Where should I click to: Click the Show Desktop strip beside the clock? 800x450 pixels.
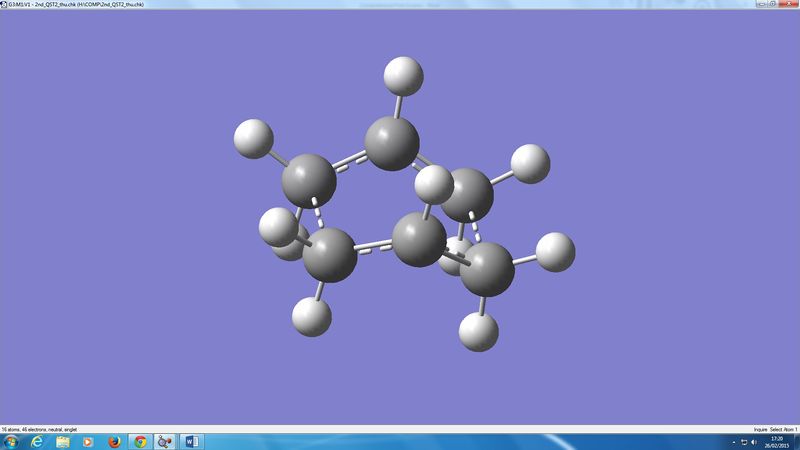[796, 442]
